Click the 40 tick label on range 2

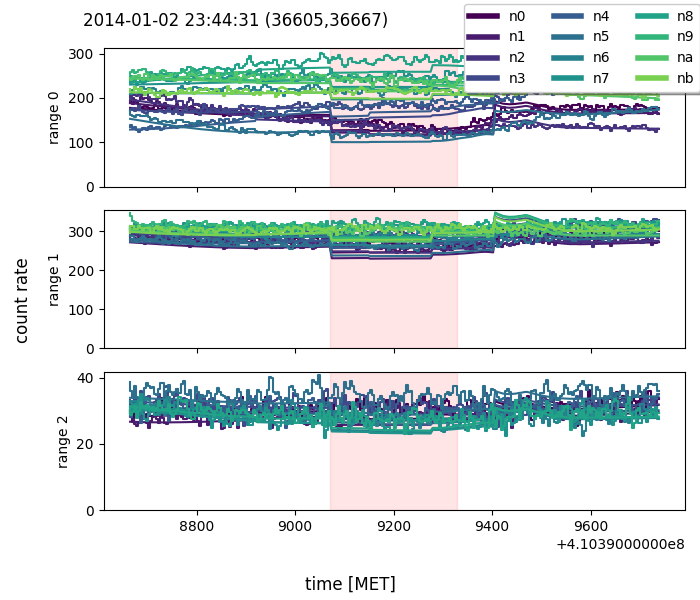click(x=85, y=378)
